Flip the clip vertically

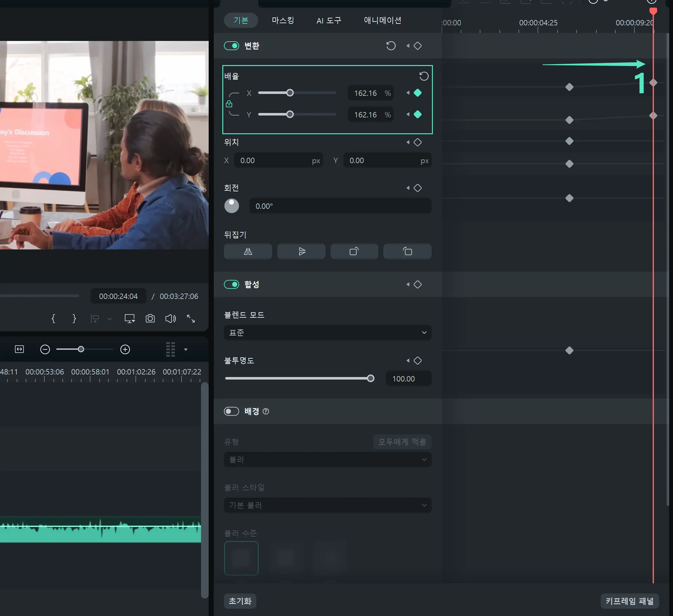(301, 251)
